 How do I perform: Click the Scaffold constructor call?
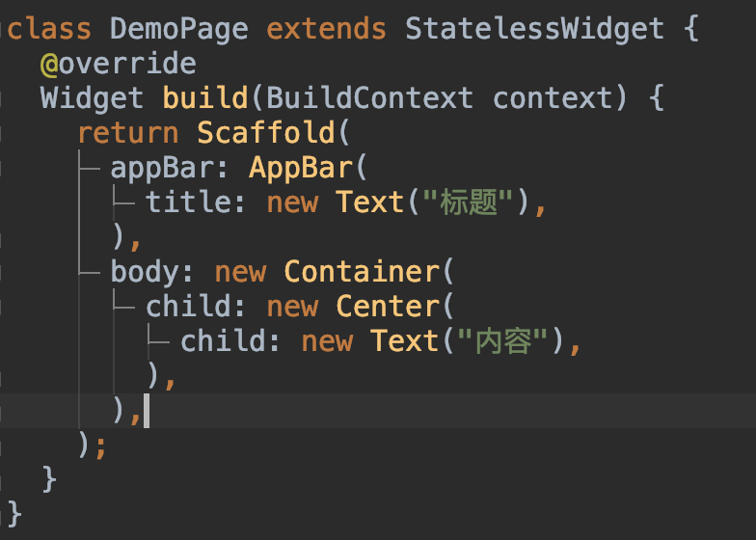[266, 133]
